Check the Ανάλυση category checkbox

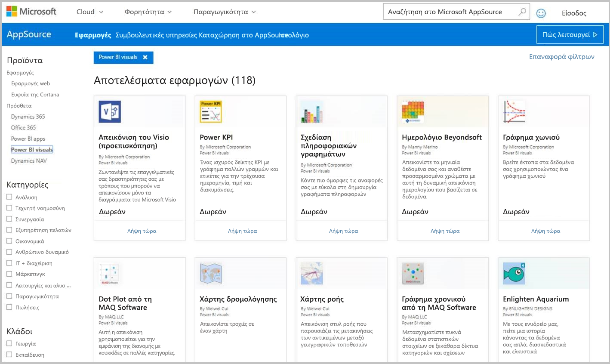pyautogui.click(x=9, y=197)
